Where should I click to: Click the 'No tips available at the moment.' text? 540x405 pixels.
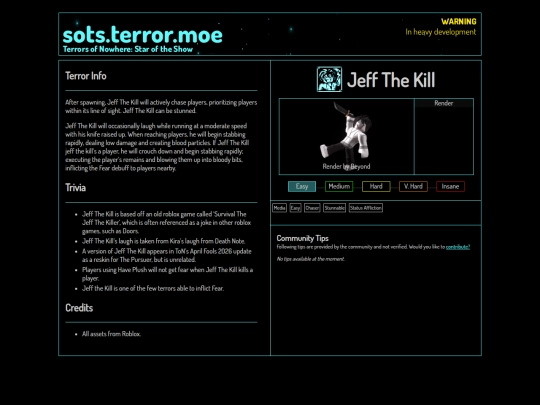tap(310, 259)
